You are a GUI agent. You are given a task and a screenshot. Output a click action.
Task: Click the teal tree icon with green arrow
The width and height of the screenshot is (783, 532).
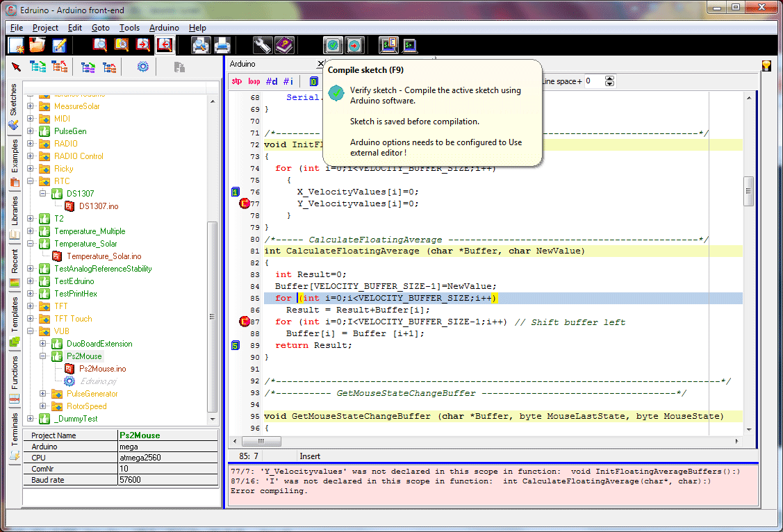38,67
